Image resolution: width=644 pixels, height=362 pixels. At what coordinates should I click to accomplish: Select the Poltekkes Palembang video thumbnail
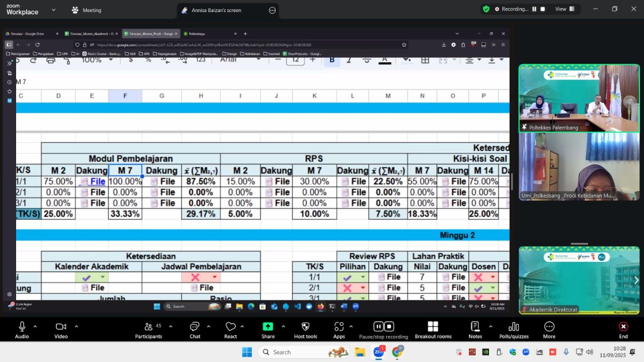click(x=579, y=99)
